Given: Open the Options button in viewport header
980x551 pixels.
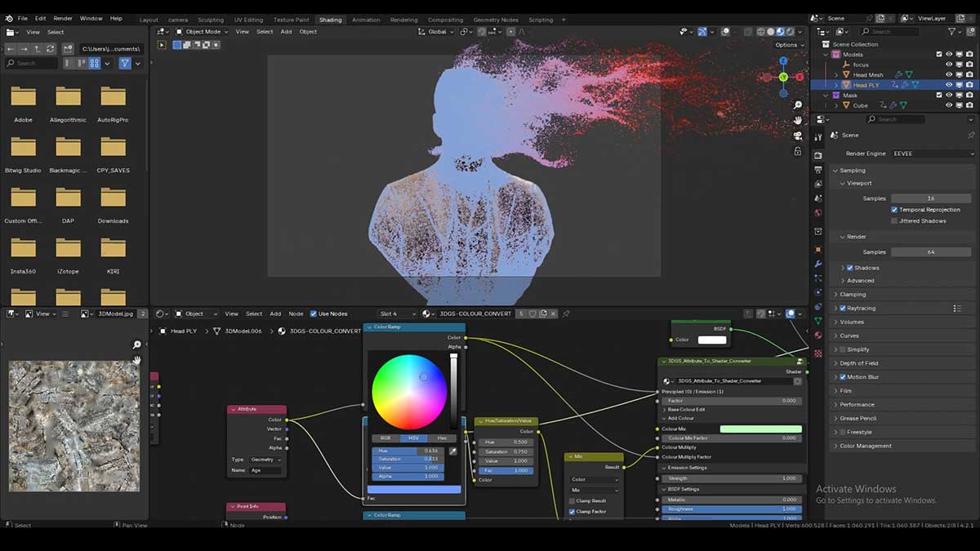Looking at the screenshot, I should click(x=786, y=45).
